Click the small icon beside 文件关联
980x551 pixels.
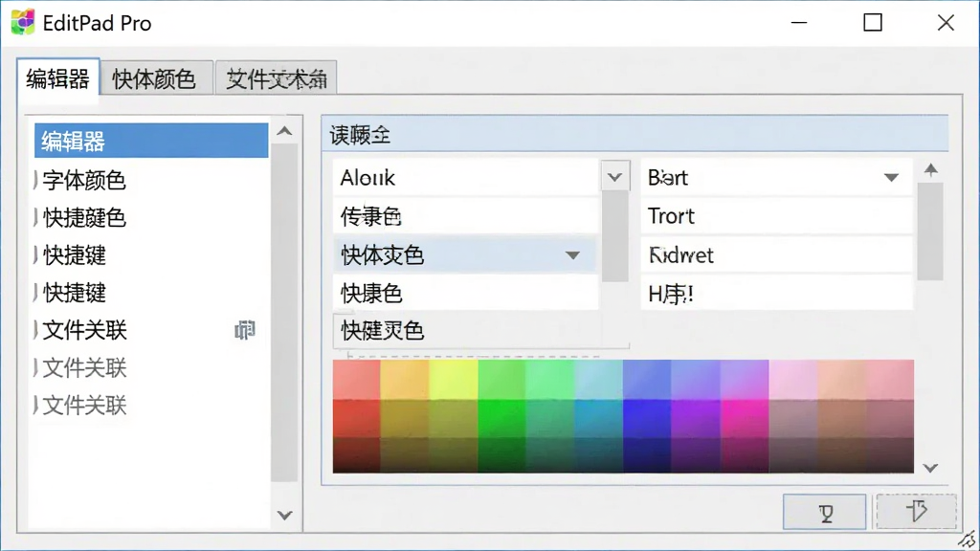pyautogui.click(x=245, y=330)
